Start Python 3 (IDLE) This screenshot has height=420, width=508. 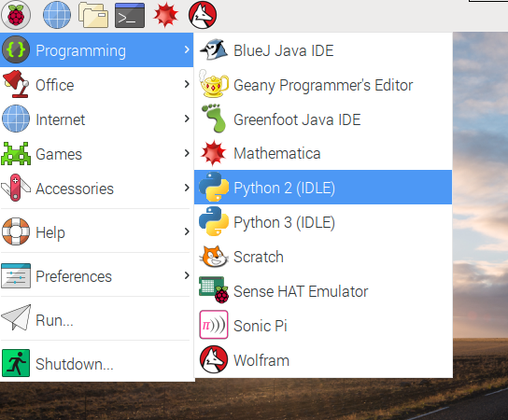click(323, 222)
